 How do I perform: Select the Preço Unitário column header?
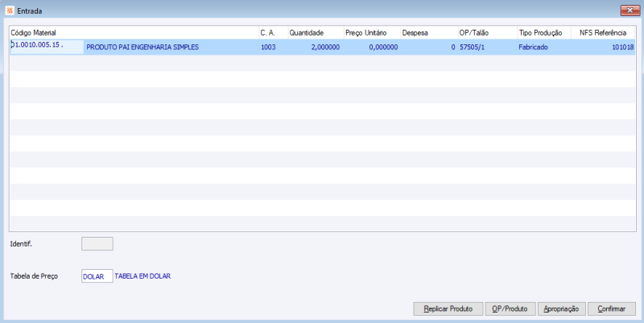372,33
